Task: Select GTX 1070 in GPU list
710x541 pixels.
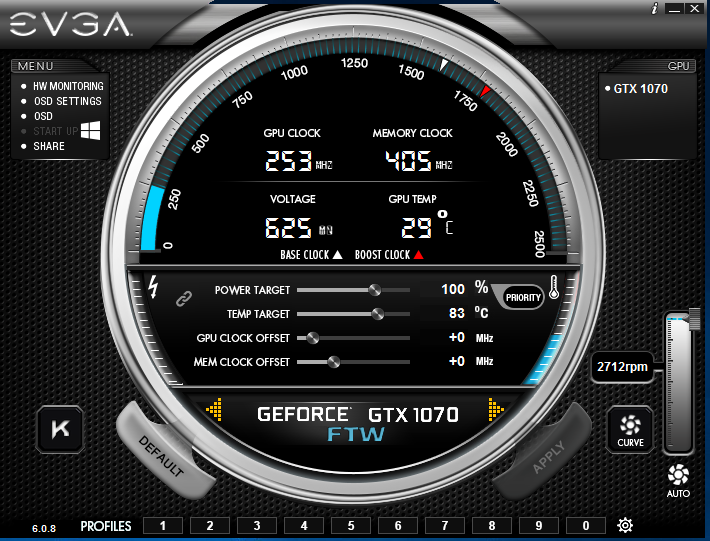Action: pyautogui.click(x=640, y=88)
